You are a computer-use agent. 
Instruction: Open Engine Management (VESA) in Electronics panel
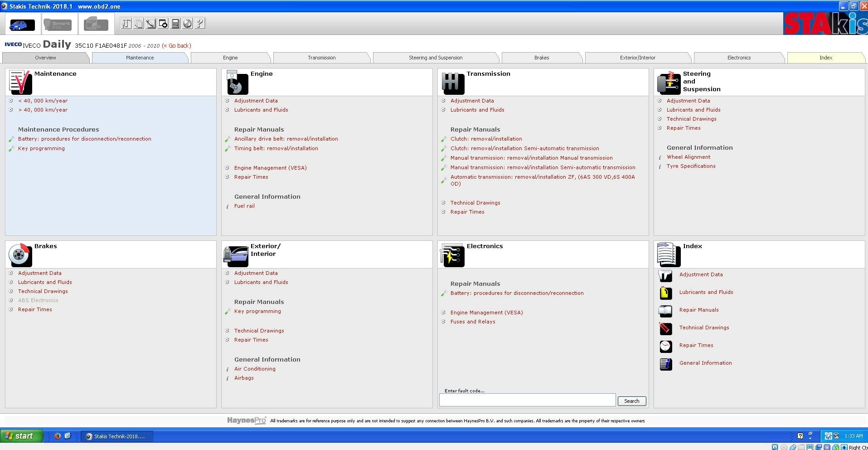[x=486, y=313]
